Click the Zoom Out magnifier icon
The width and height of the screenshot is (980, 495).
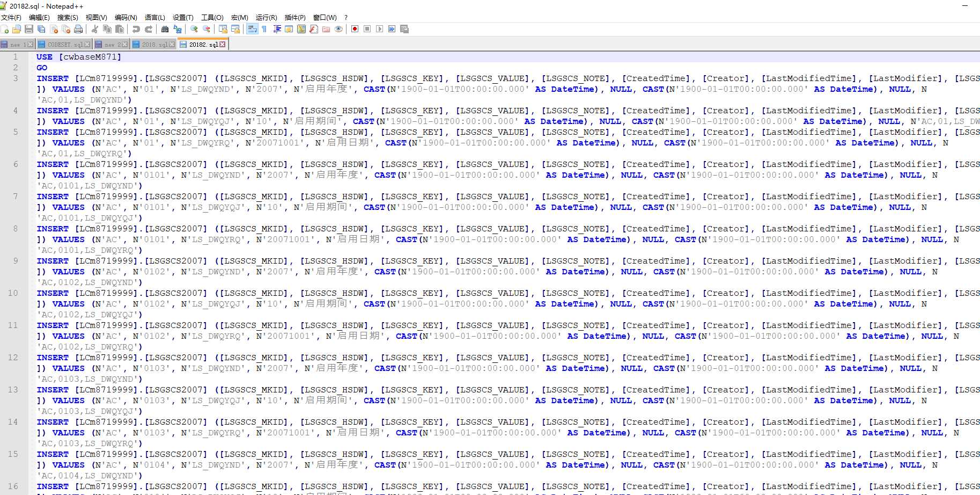click(x=207, y=29)
